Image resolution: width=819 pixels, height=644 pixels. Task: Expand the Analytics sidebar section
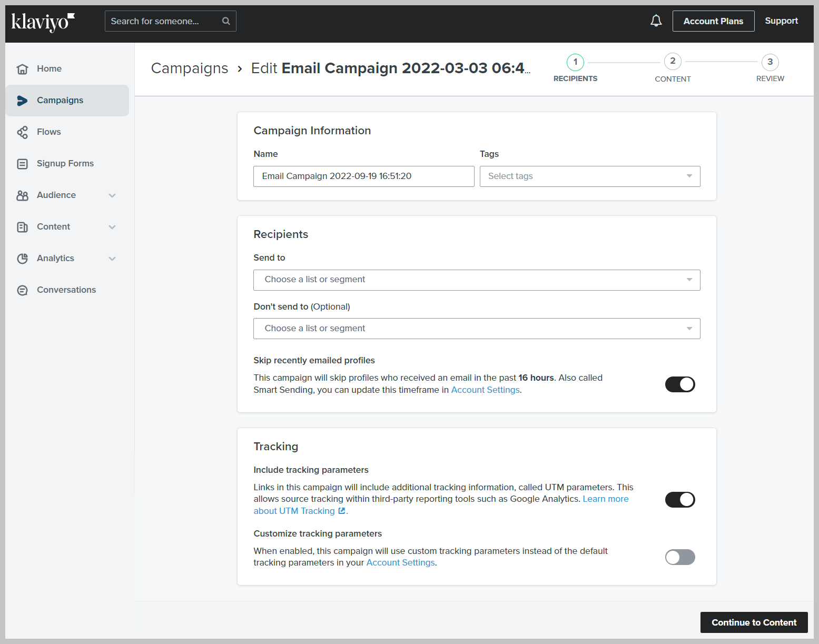[x=112, y=259]
